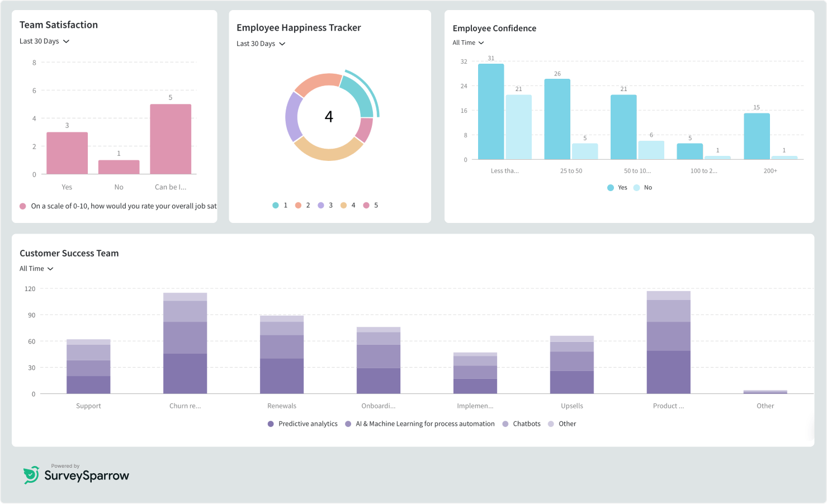The image size is (827, 504).
Task: Click the Other axis label in Customer Success
Action: pos(765,406)
